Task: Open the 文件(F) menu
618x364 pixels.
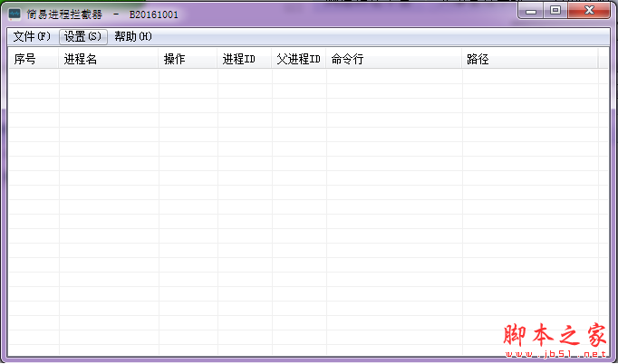Action: 33,36
